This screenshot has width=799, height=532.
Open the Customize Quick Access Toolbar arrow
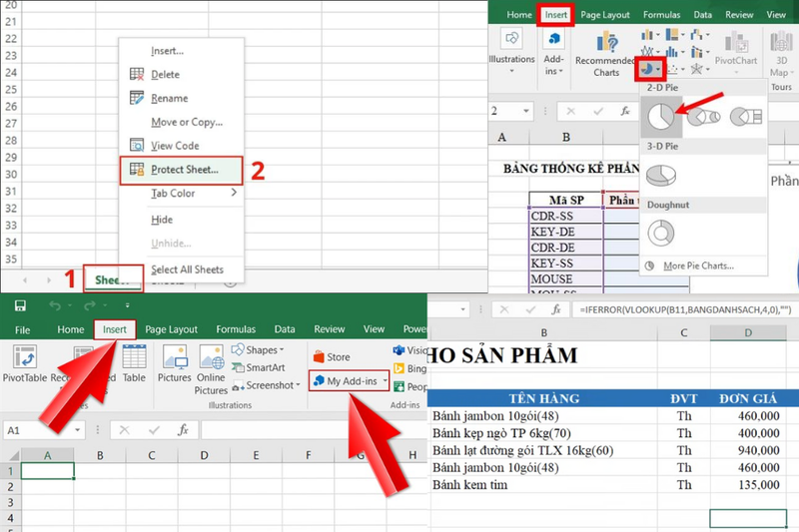(x=128, y=305)
